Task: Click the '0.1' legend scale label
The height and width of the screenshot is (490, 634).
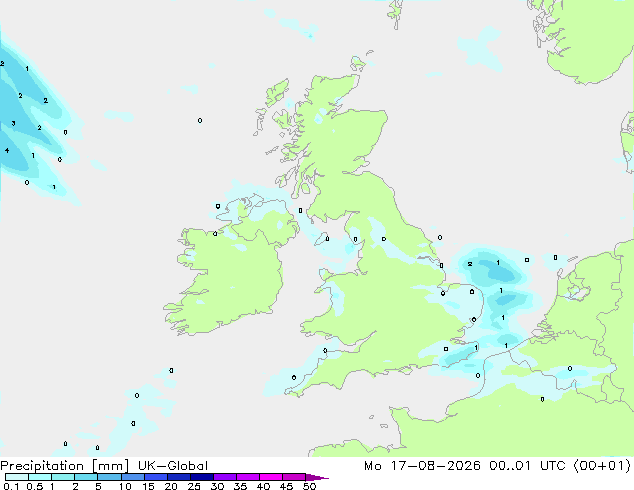Action: click(x=11, y=486)
